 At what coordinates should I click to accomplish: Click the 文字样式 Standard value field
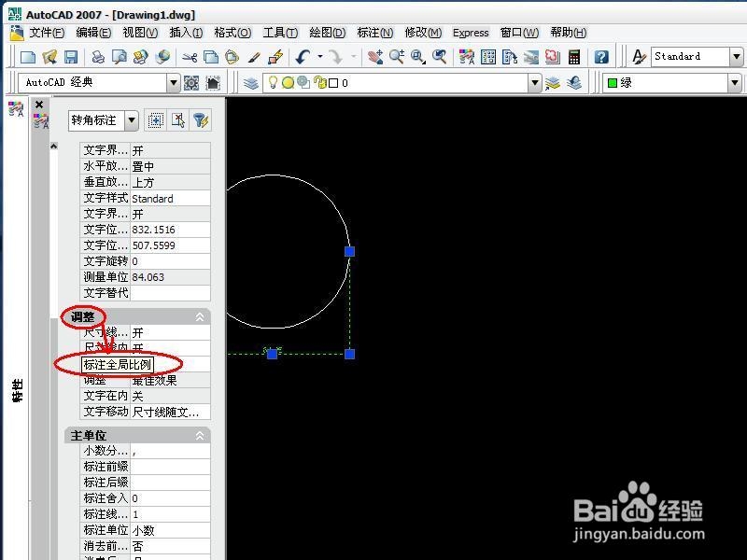pyautogui.click(x=170, y=198)
